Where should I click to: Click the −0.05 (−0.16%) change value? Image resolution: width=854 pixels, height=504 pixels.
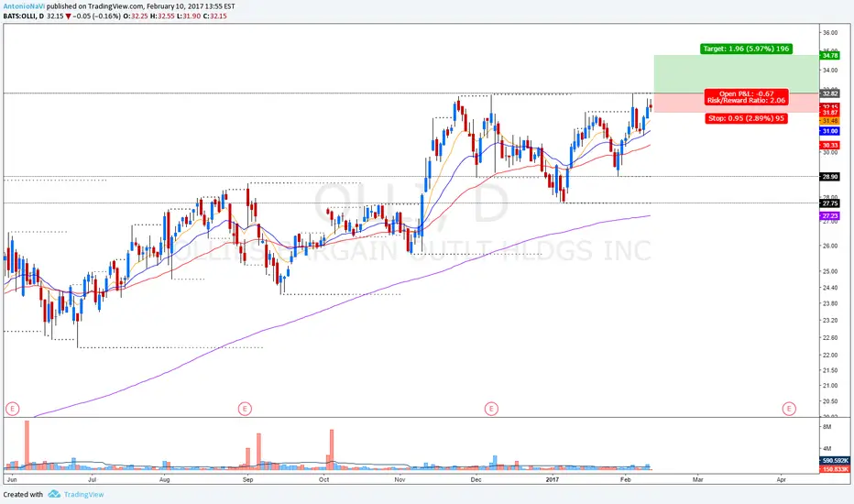point(96,16)
